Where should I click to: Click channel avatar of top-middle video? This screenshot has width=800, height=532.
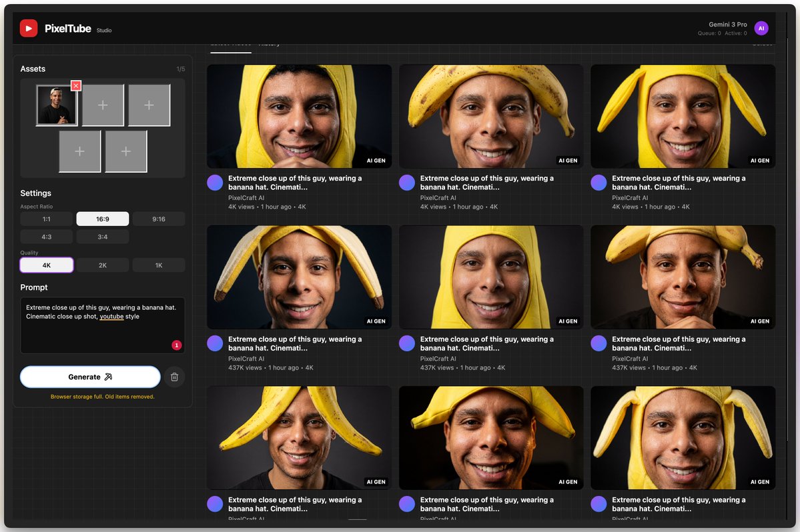coord(406,183)
